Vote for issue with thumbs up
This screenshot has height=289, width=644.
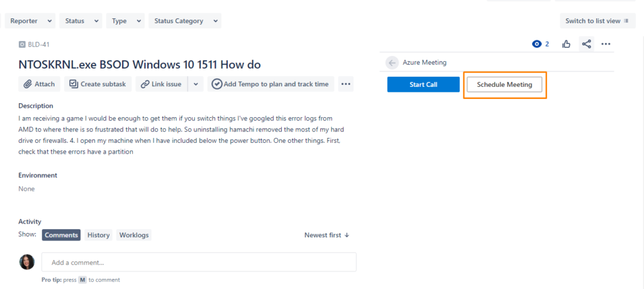click(567, 44)
